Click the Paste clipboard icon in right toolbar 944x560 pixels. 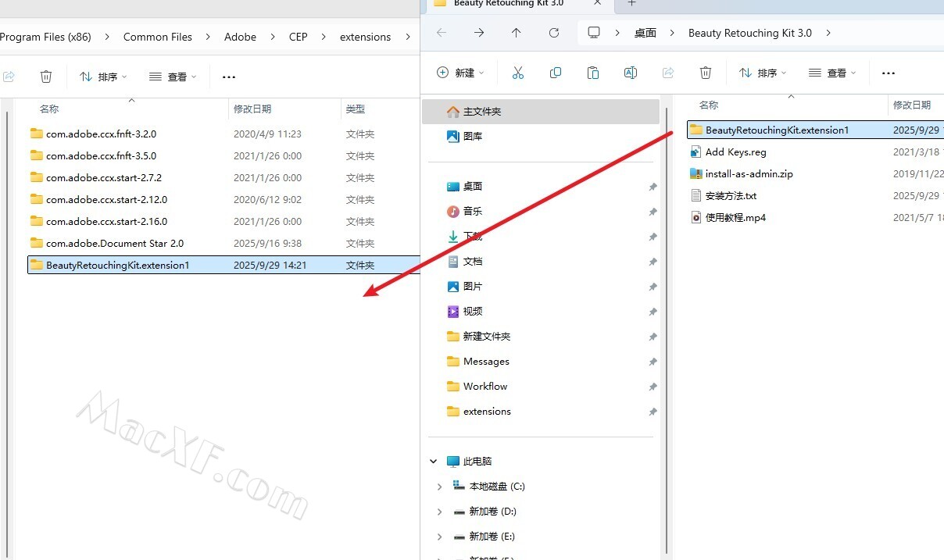[593, 73]
